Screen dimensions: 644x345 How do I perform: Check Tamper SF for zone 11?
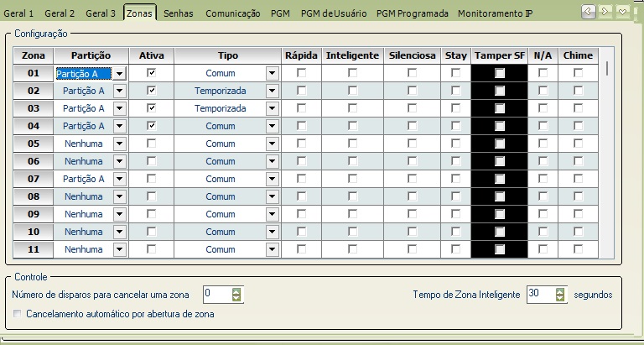(500, 249)
